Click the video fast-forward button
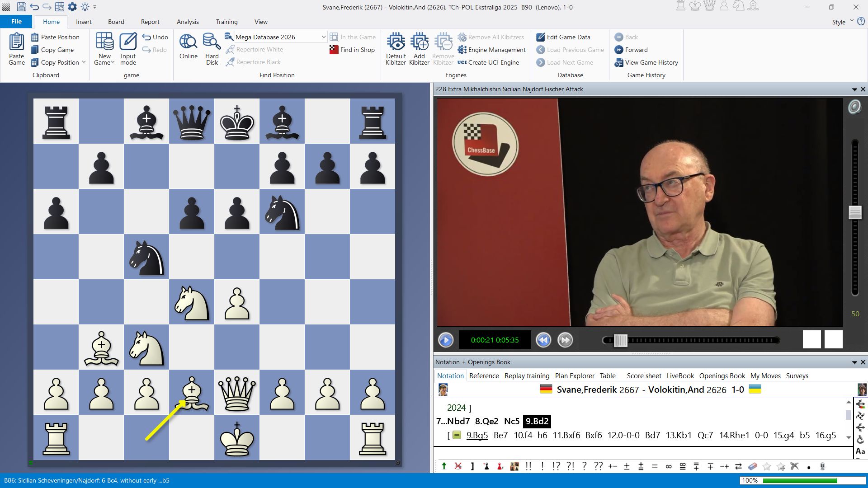This screenshot has width=868, height=488. click(x=565, y=340)
